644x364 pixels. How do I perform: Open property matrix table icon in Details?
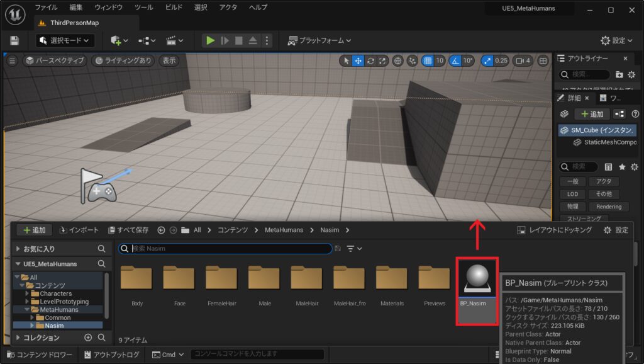pos(608,167)
